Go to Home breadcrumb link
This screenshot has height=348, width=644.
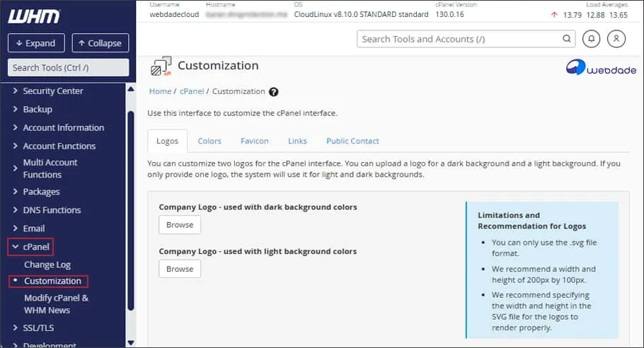click(x=160, y=91)
